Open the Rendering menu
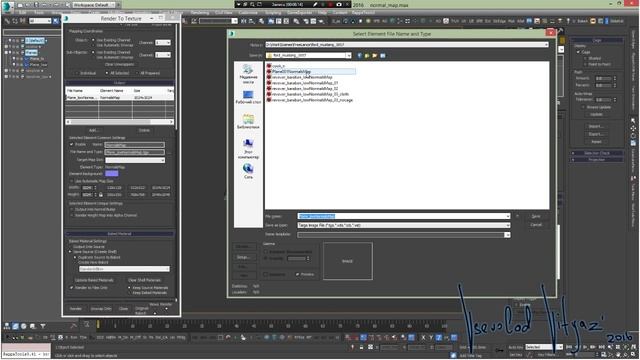The width and height of the screenshot is (640, 360). click(x=200, y=13)
